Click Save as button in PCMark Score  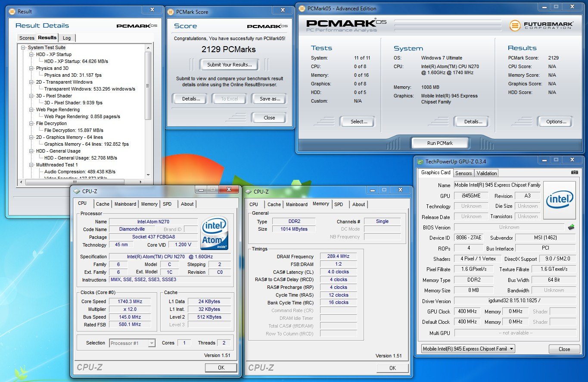point(270,99)
